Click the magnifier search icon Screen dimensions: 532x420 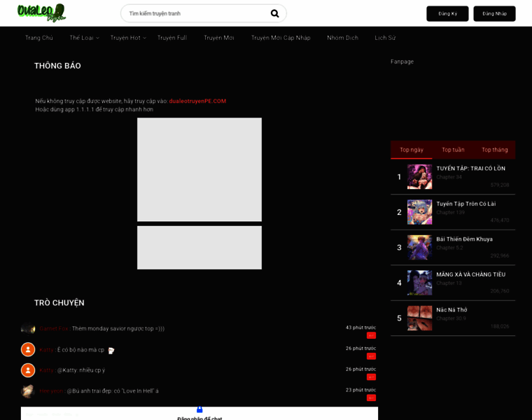[x=274, y=13]
